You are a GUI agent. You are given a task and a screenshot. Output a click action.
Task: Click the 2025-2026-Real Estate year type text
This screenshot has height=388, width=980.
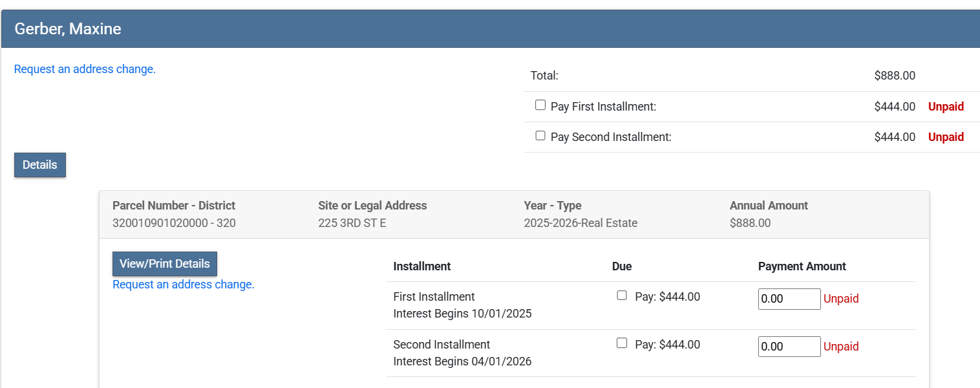point(581,224)
